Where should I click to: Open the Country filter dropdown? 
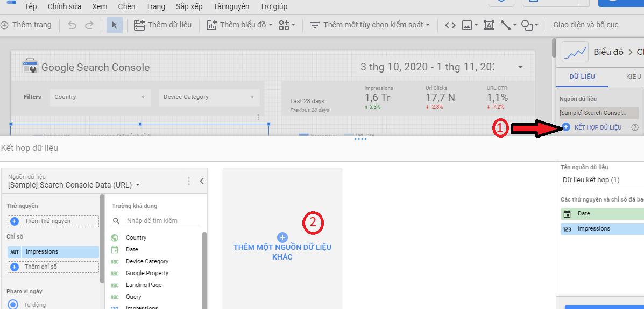[x=100, y=97]
